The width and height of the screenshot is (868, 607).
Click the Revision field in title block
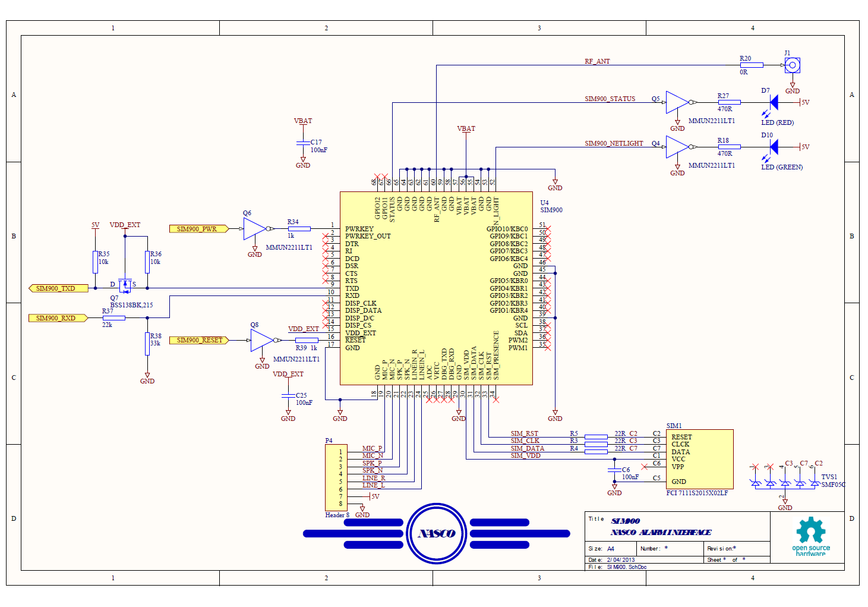click(x=722, y=549)
